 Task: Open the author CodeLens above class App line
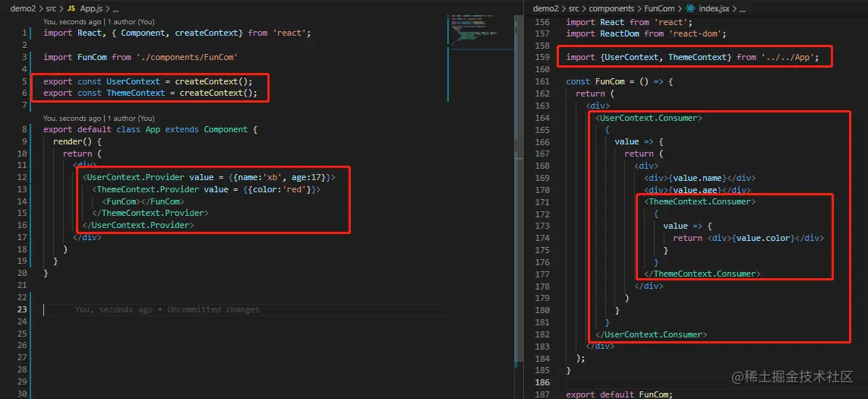coord(99,118)
